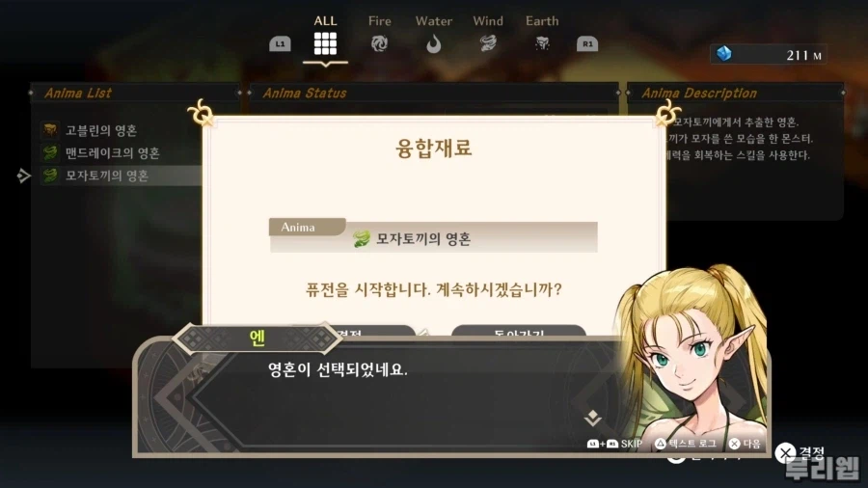Select the Water droplet icon
This screenshot has width=868, height=488.
click(433, 43)
